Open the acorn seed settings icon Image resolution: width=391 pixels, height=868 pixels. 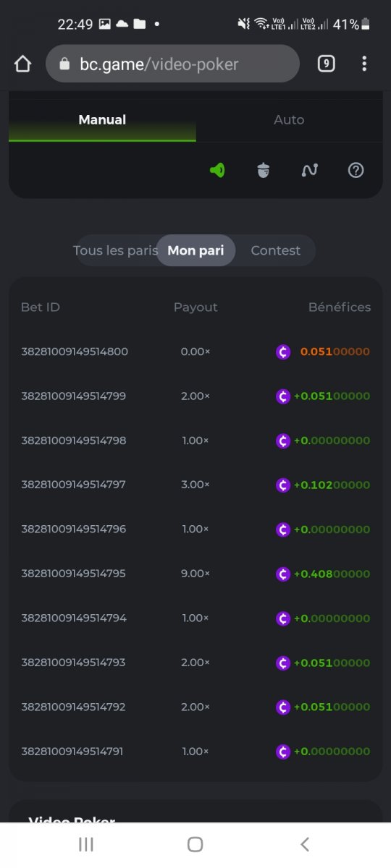pos(264,170)
